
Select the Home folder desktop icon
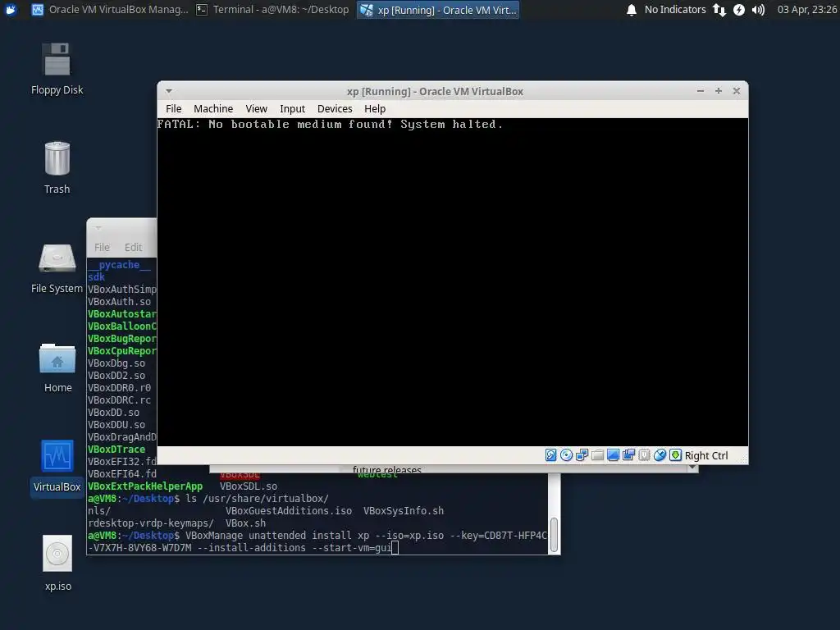[x=57, y=367]
